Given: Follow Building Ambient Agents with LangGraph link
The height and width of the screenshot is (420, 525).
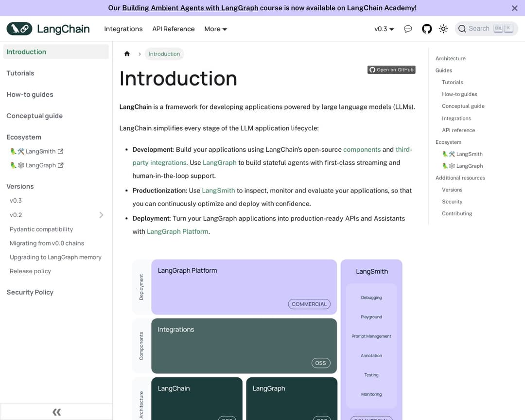Looking at the screenshot, I should point(190,8).
